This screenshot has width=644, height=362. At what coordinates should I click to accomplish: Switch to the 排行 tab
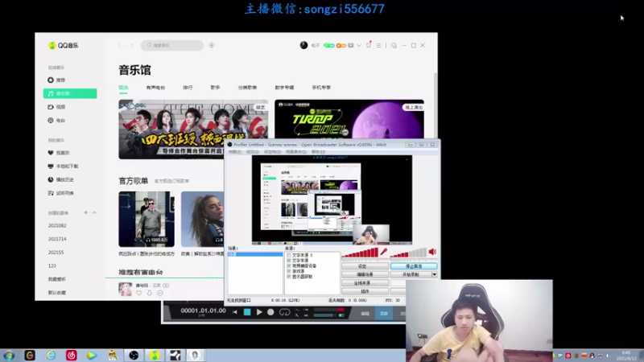(x=188, y=88)
